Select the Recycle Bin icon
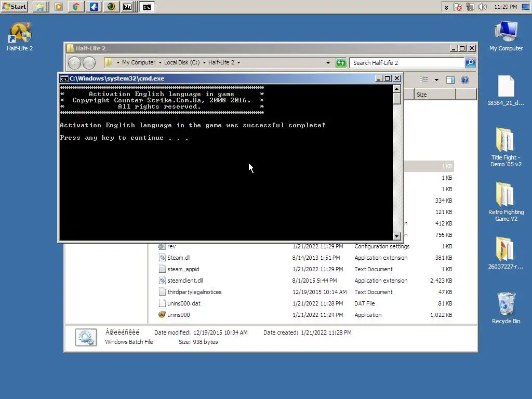Viewport: 532px width, 399px height. coord(506,308)
